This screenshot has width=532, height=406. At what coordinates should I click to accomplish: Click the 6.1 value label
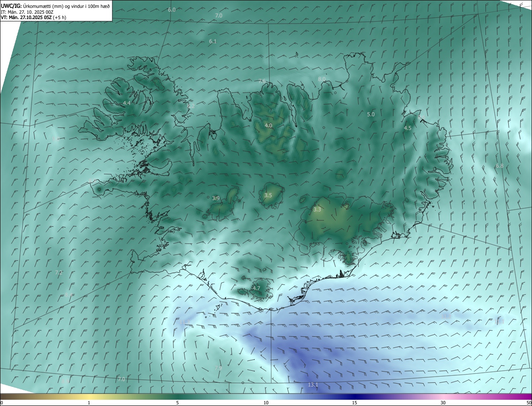pos(213,42)
